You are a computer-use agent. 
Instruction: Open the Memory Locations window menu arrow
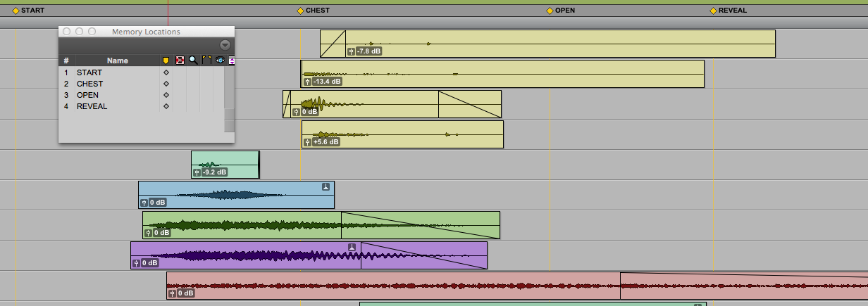(x=225, y=44)
